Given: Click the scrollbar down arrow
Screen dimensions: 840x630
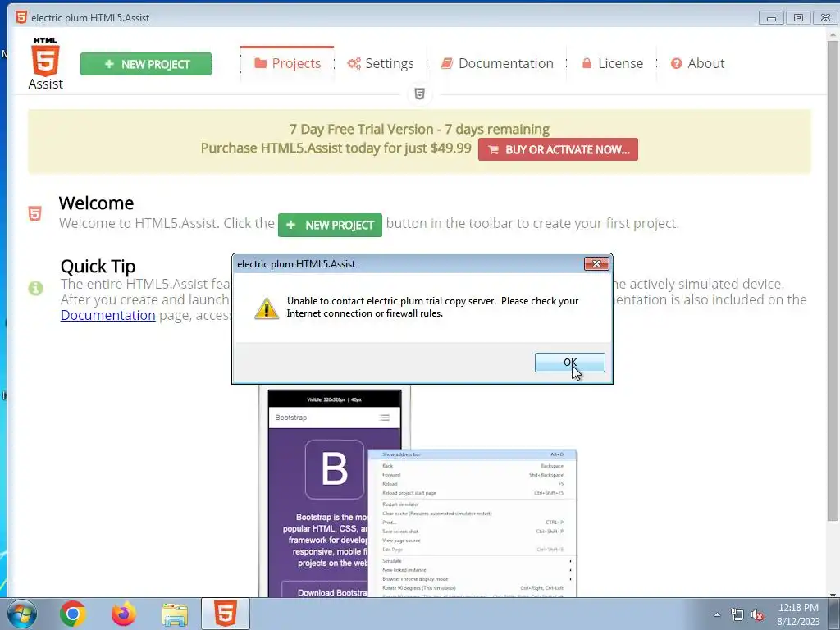Looking at the screenshot, I should (x=833, y=594).
